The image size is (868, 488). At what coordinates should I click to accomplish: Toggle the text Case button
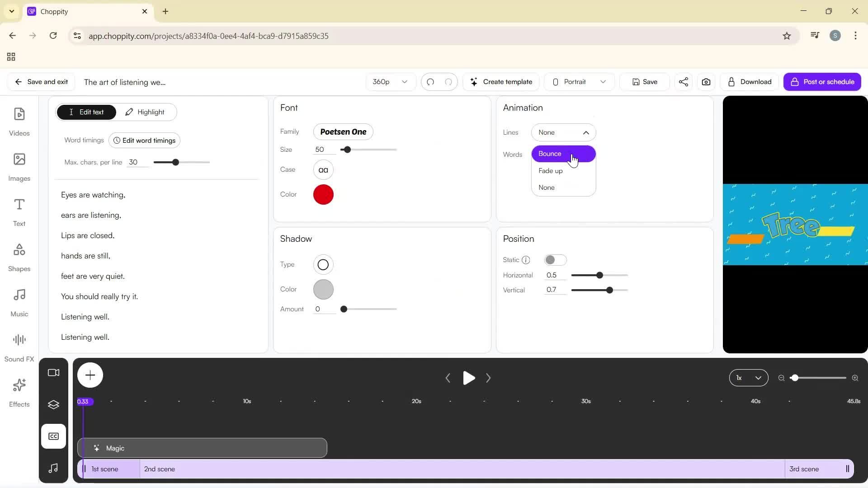323,170
